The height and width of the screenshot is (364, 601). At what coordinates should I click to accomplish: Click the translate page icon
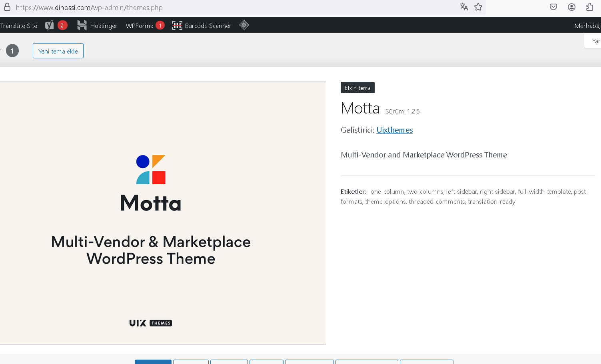coord(464,7)
